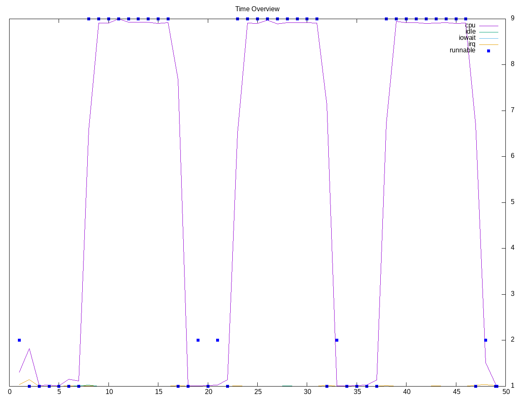The width and height of the screenshot is (532, 399).
Task: Click the runnable legend label
Action: 462,51
